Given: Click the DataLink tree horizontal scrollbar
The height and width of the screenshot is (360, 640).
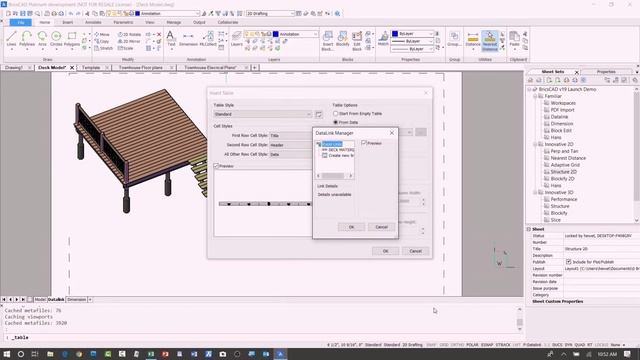Looking at the screenshot, I should tap(335, 176).
